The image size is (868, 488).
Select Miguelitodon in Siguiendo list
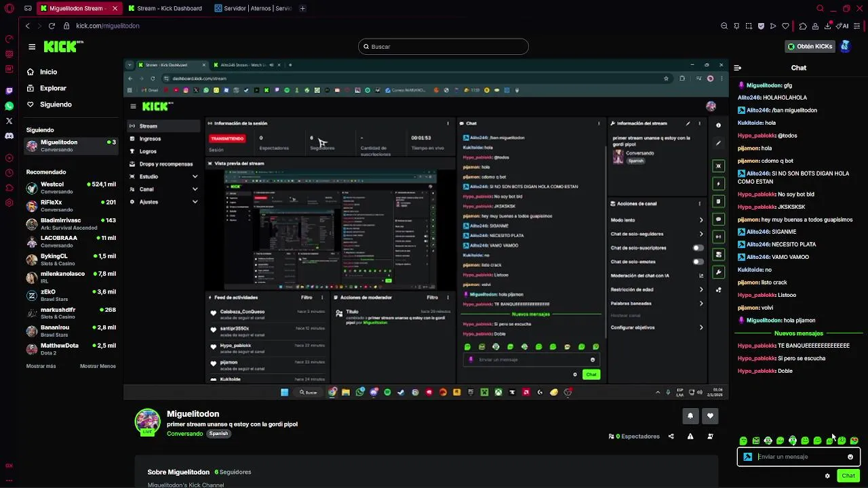(x=71, y=146)
